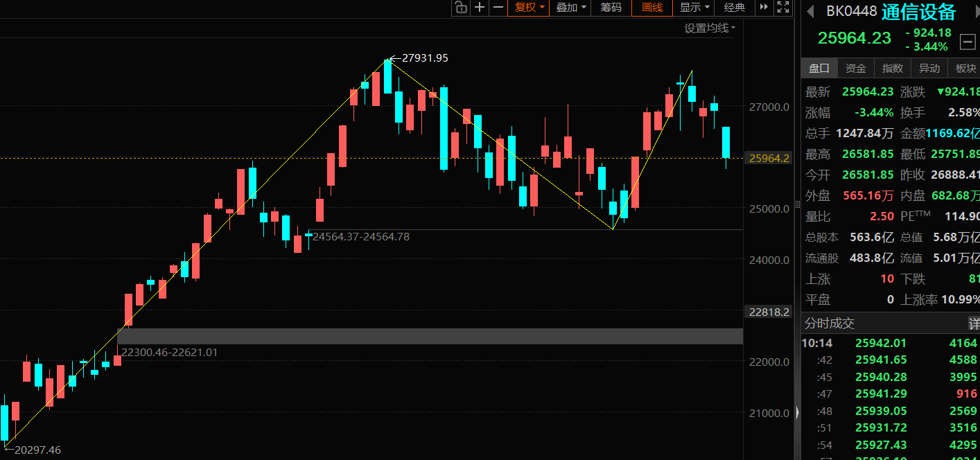Click the 25000.0 axis label
Screen dimensions: 980x460
(x=769, y=209)
